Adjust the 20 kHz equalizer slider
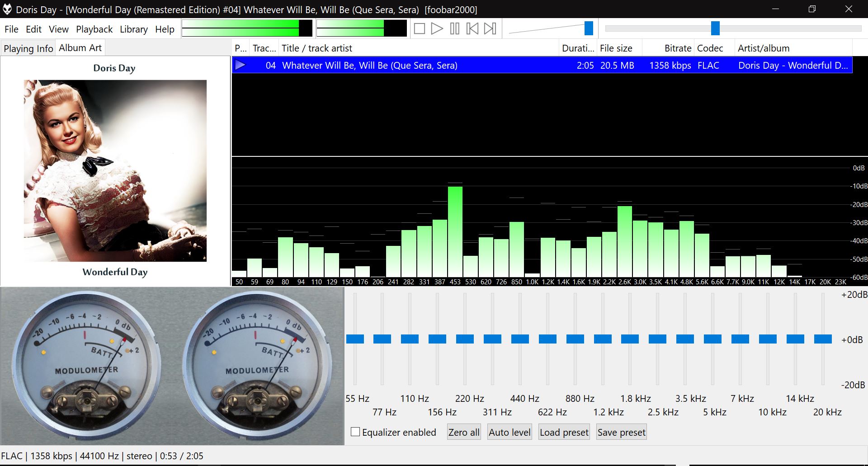The image size is (868, 466). coord(823,339)
